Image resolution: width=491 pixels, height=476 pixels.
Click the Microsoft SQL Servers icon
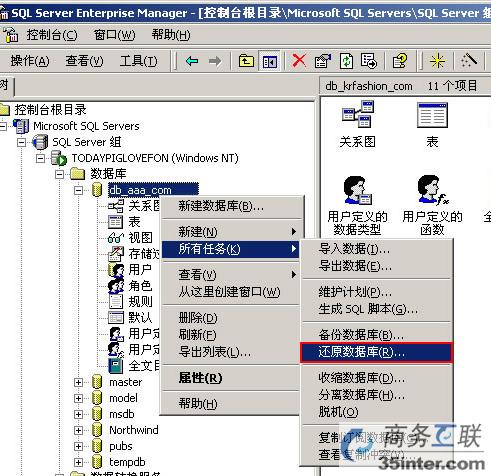click(x=21, y=126)
